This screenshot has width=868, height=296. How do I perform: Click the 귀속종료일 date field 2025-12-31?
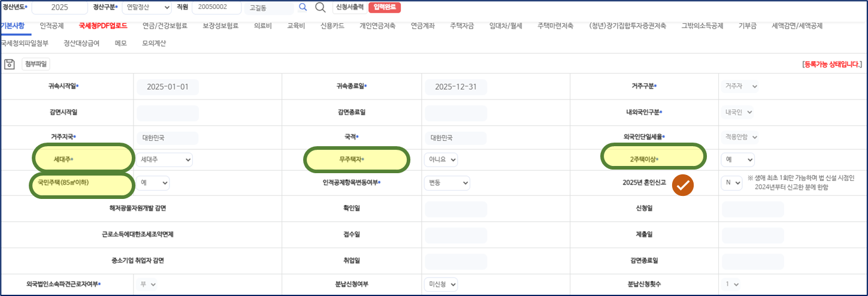456,87
